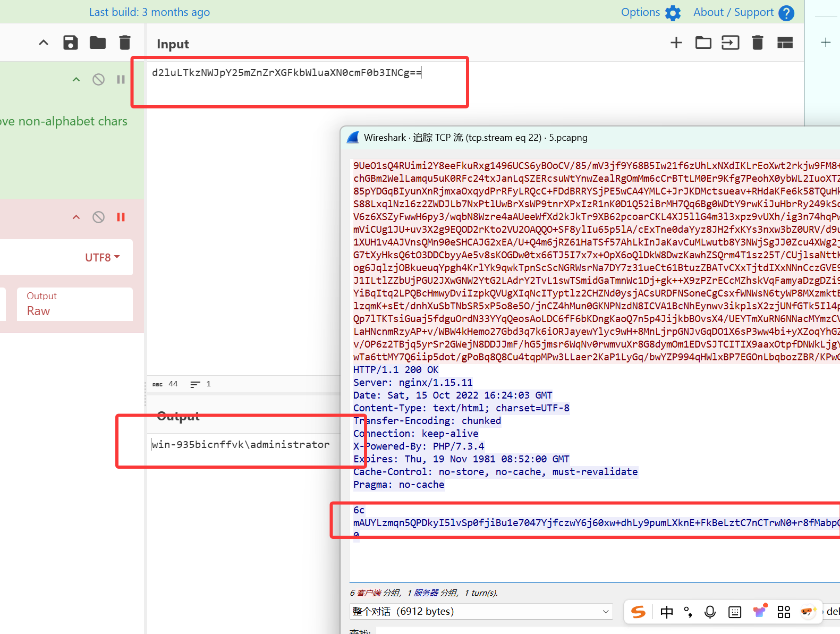Open folder as input
The image size is (840, 634).
(703, 43)
